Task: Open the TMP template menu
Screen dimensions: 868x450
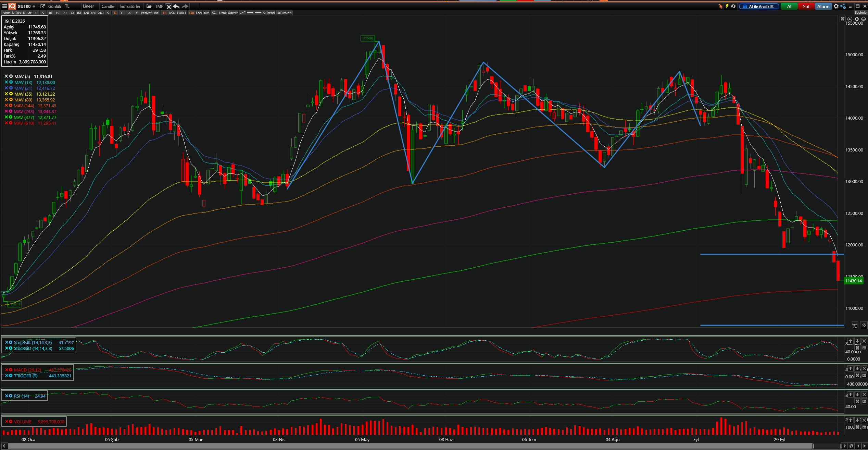Action: 159,6
